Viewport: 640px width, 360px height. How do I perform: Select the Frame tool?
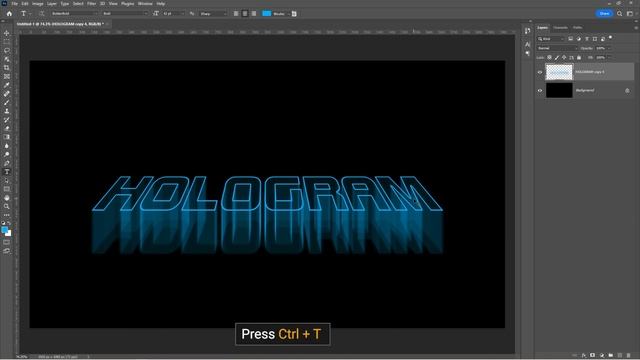(7, 76)
